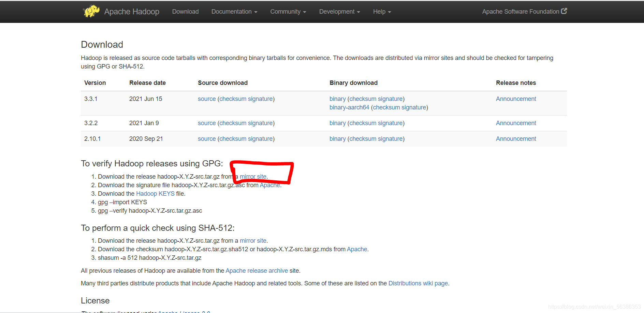Open binary checksum for version 2.10.1
The width and height of the screenshot is (644, 313).
click(x=363, y=139)
